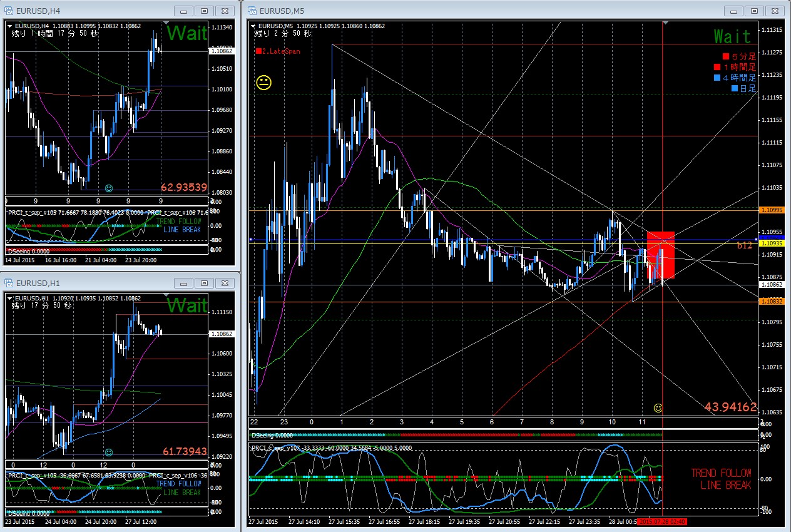Click the blue square beside 日足 legend
The height and width of the screenshot is (532, 791).
pyautogui.click(x=735, y=88)
